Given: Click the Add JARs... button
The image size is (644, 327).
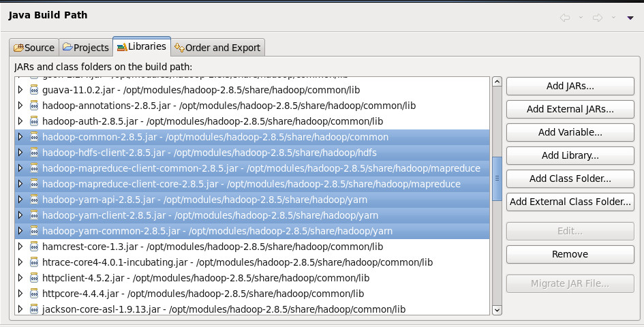Looking at the screenshot, I should (570, 87).
